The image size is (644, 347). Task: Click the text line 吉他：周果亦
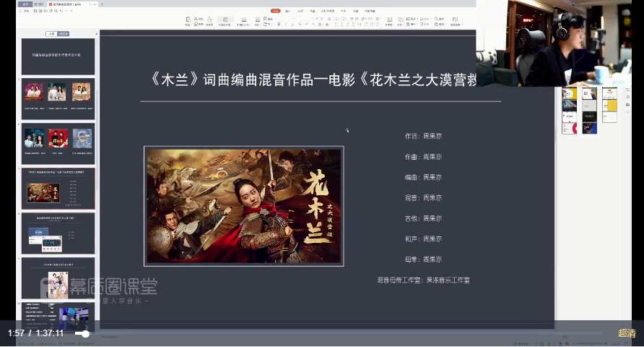423,218
